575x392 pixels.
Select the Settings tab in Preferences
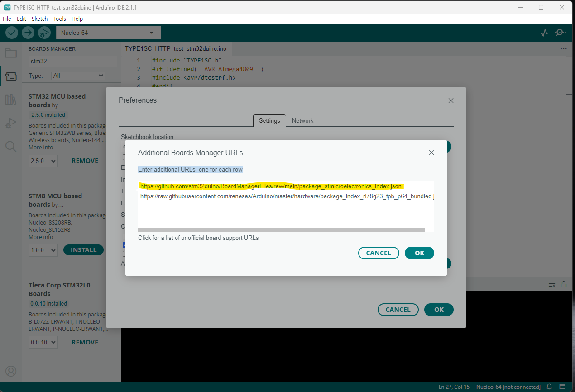(x=269, y=120)
